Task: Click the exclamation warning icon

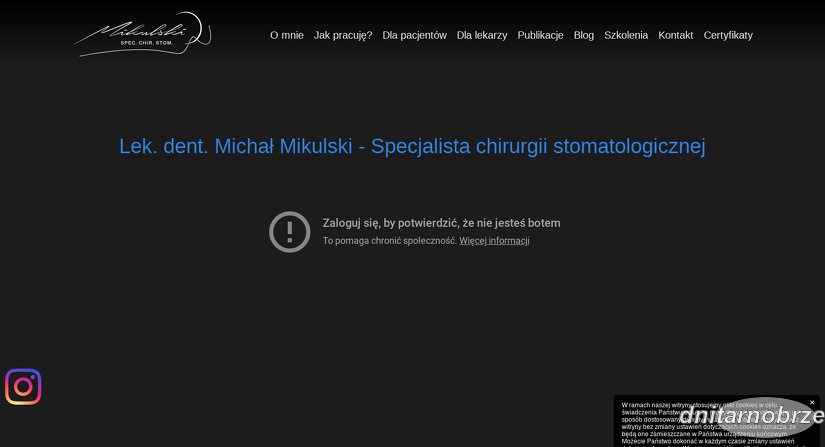Action: click(x=290, y=231)
